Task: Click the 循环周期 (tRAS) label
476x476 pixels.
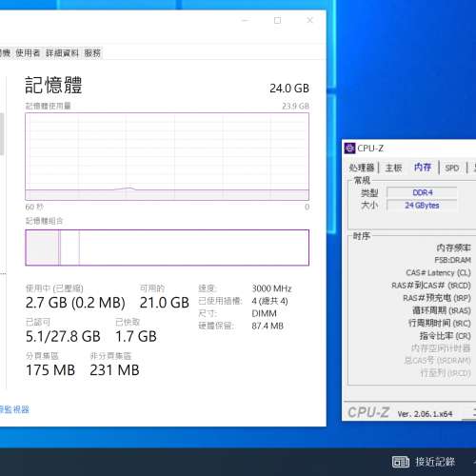Action: (x=442, y=310)
